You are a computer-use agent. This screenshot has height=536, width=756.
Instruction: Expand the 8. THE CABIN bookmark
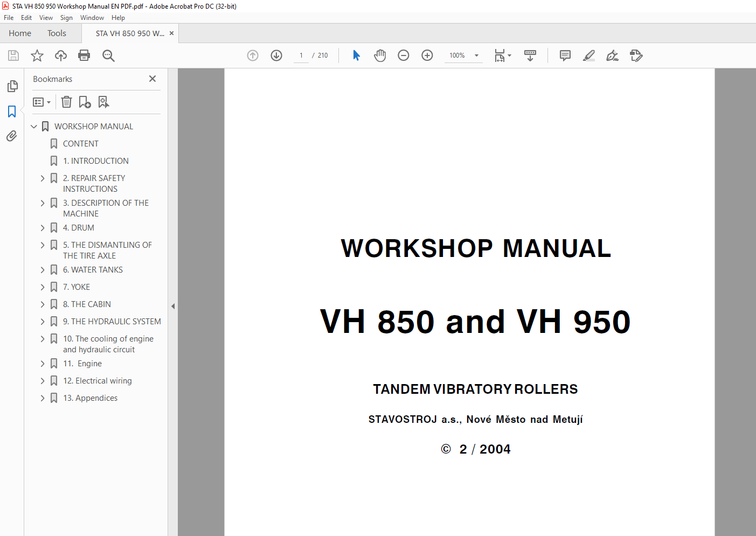point(43,304)
